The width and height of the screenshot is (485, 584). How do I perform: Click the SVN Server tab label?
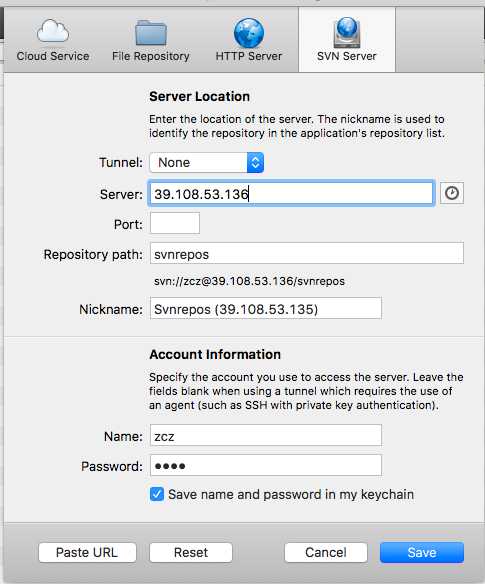347,56
